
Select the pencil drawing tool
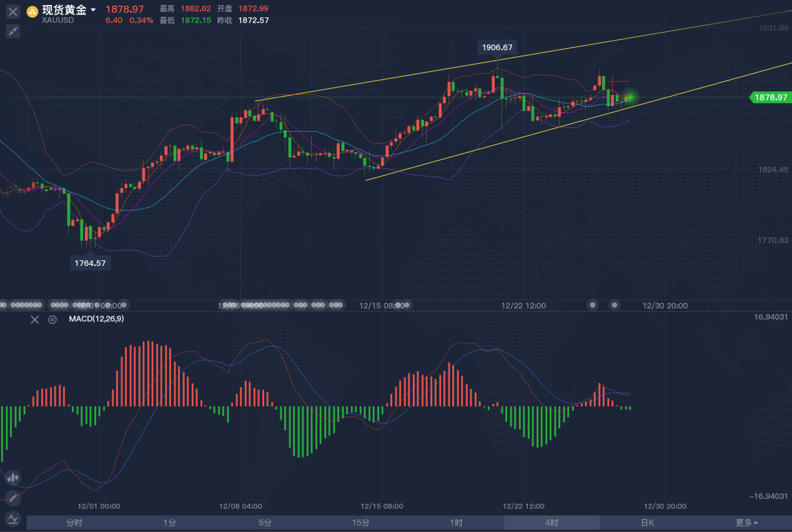[13, 498]
